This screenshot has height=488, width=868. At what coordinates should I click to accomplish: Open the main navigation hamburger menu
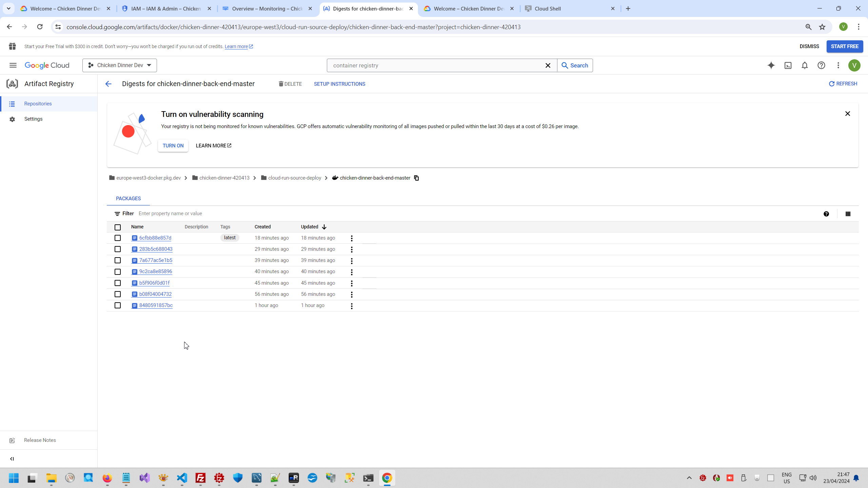coord(13,65)
